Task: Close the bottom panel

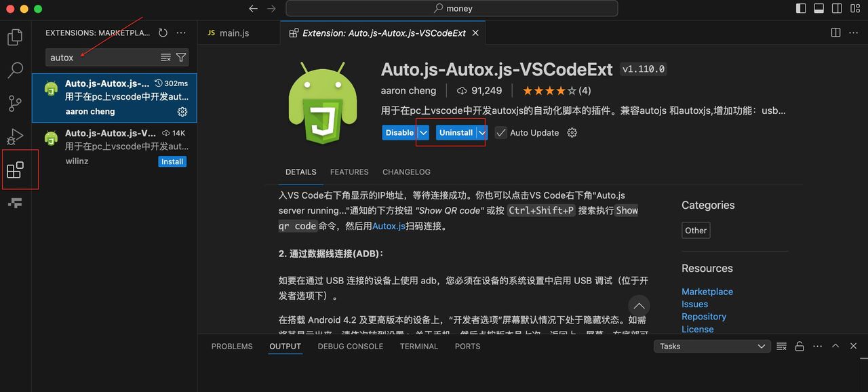Action: click(853, 346)
